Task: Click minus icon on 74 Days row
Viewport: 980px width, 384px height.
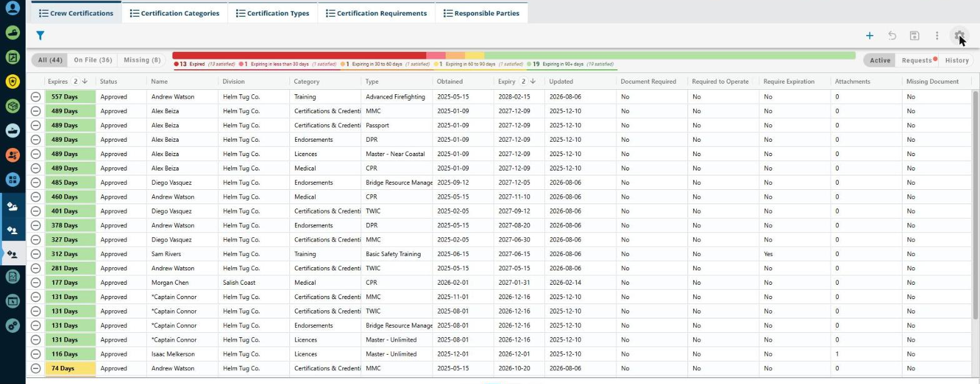Action: click(36, 368)
